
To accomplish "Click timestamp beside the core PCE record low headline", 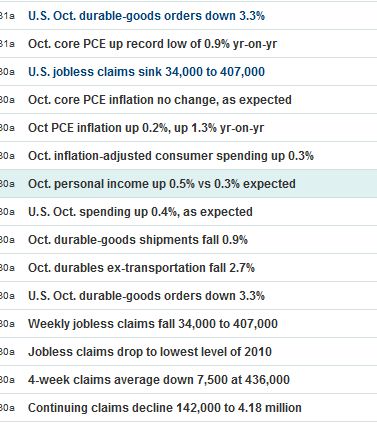I will click(7, 44).
